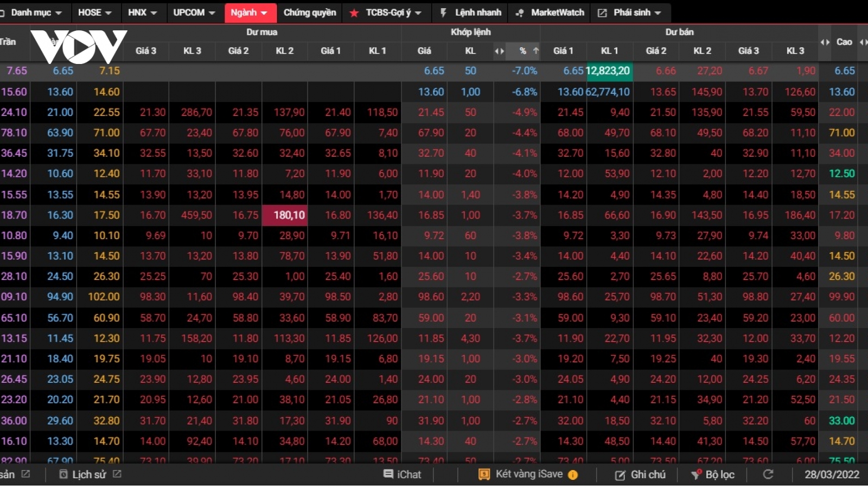Click the -7.0% change cell
This screenshot has width=868, height=488.
(524, 71)
